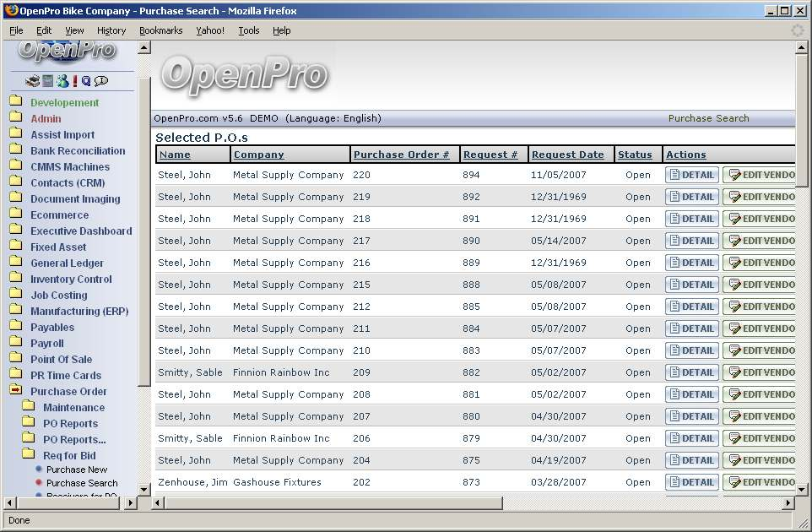Image resolution: width=812 pixels, height=532 pixels.
Task: Click the open Purchase Order folder icon
Action: [x=15, y=391]
